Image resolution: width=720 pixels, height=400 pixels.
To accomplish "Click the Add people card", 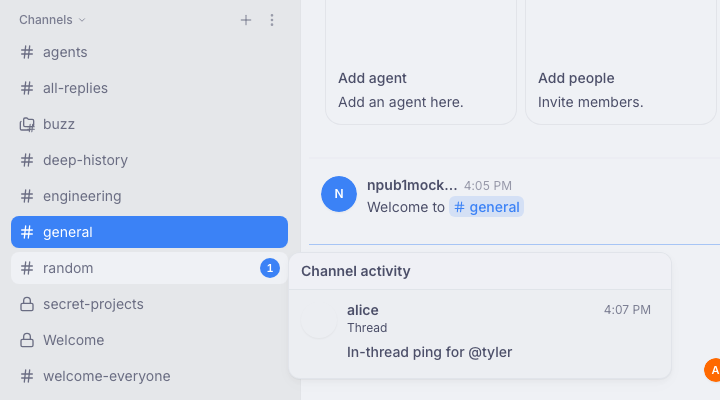I will 621,62.
